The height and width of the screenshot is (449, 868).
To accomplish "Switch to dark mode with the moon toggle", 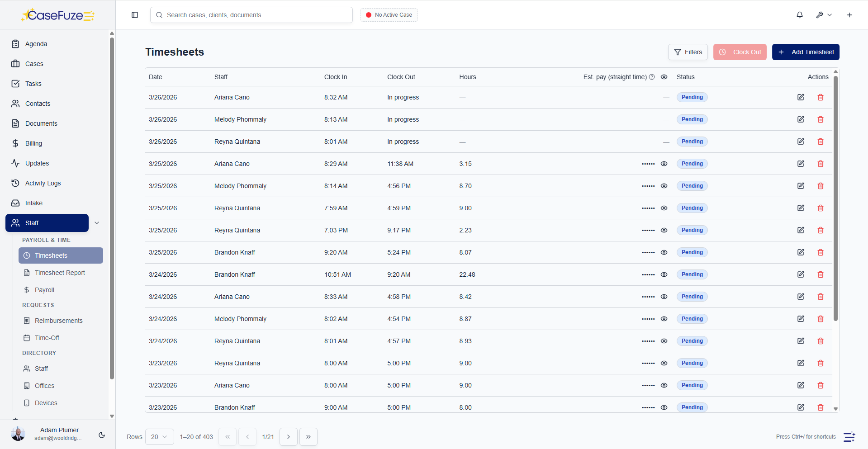I will coord(101,435).
